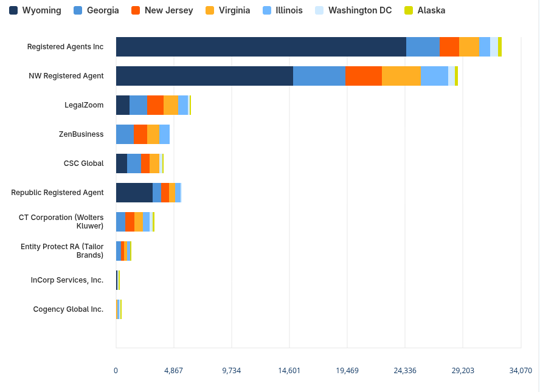This screenshot has width=540, height=392.
Task: Select CT Corporation New Jersey bar segment
Action: coord(130,222)
